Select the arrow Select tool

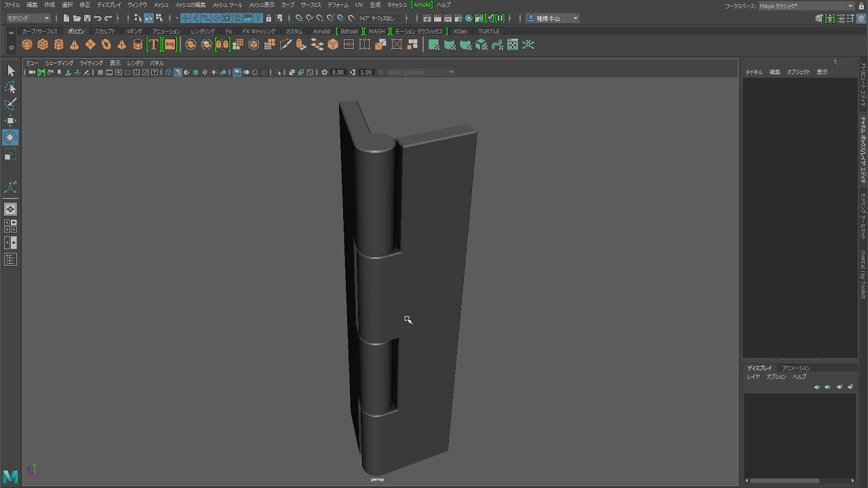(x=10, y=70)
